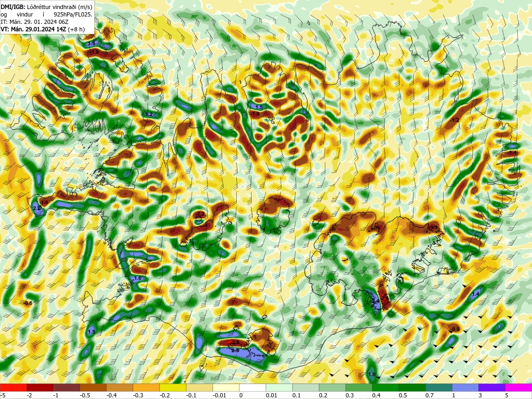
Task: Click the purple swatch between 3 and 5
Action: click(x=492, y=387)
